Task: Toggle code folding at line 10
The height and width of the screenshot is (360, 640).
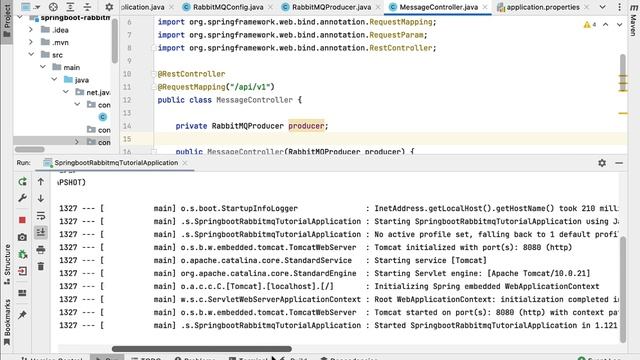Action: (154, 74)
